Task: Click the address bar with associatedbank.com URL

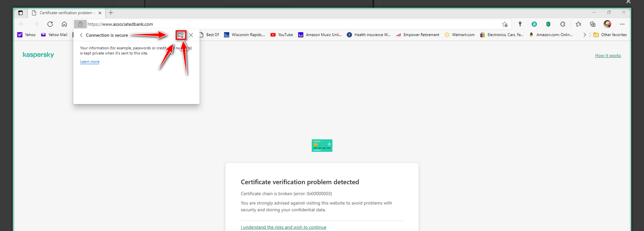Action: [292, 24]
